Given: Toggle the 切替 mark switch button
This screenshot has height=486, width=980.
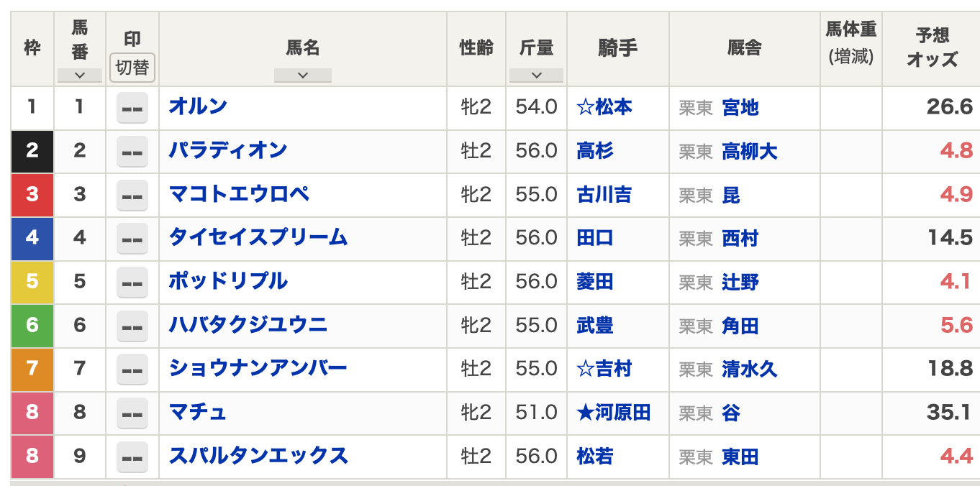Looking at the screenshot, I should (x=132, y=68).
